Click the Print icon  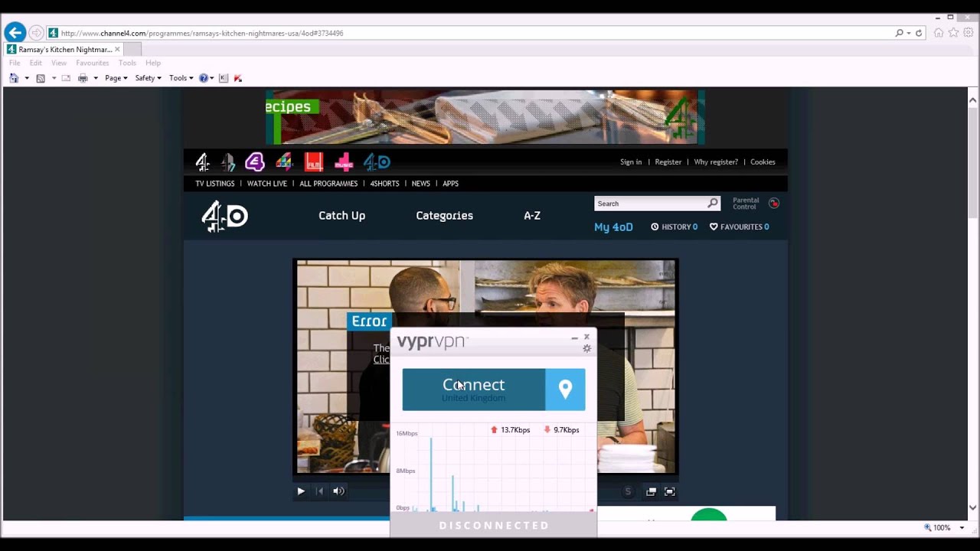pyautogui.click(x=83, y=78)
